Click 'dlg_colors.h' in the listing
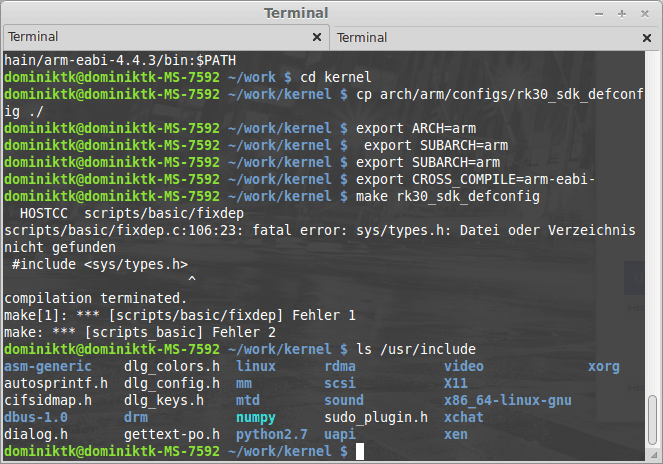This screenshot has width=663, height=464. (x=172, y=367)
